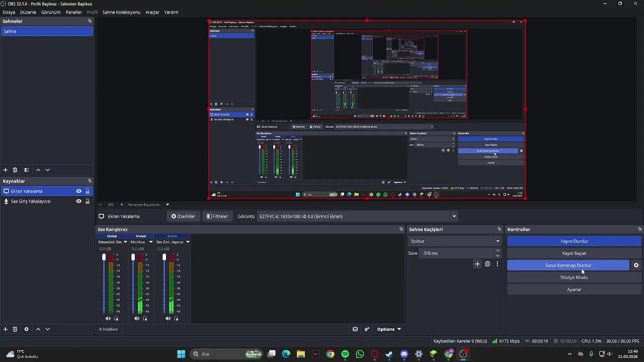Pop out the Kontroller dock panel
The image size is (644, 362).
[639, 229]
